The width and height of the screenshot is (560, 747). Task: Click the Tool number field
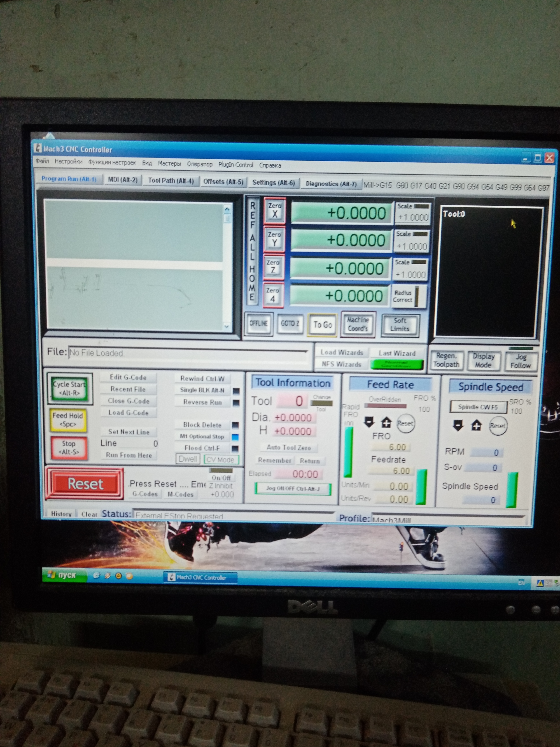tap(292, 401)
